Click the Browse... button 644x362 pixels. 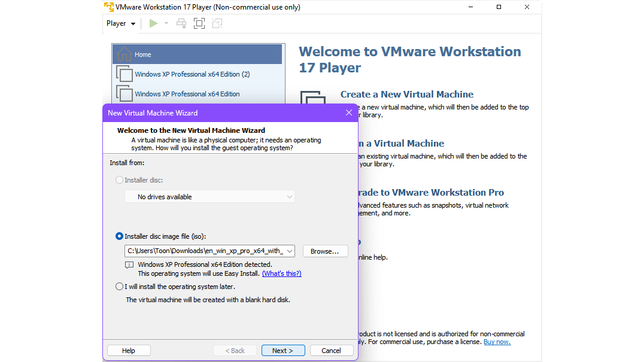(x=325, y=251)
